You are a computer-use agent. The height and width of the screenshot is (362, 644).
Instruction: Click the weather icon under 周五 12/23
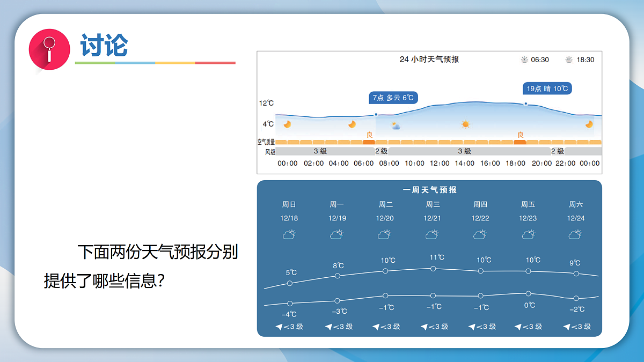coord(528,234)
